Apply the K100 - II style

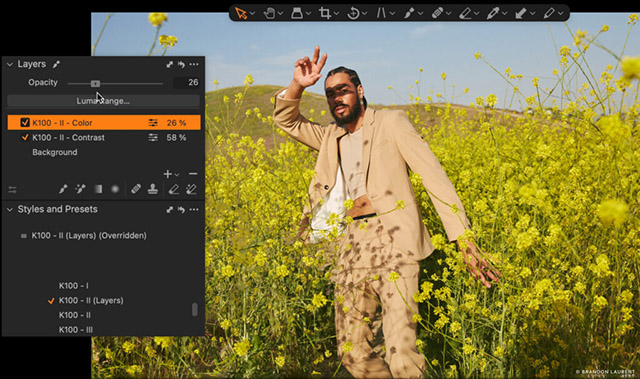(x=75, y=315)
